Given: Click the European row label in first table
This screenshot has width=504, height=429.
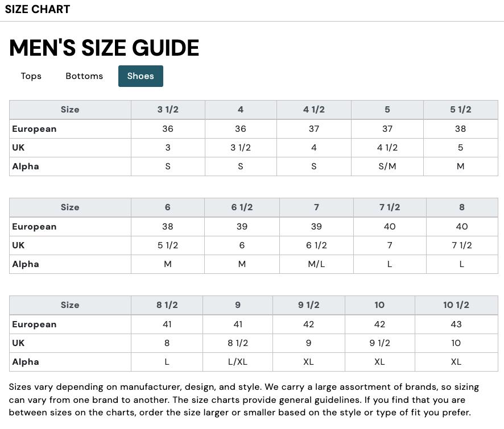Looking at the screenshot, I should click(34, 129).
